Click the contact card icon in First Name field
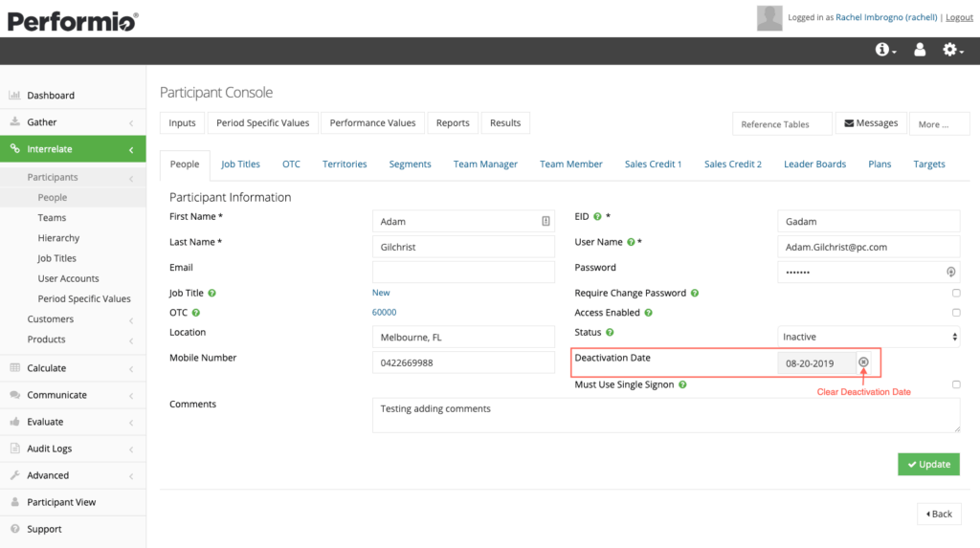 coord(546,221)
